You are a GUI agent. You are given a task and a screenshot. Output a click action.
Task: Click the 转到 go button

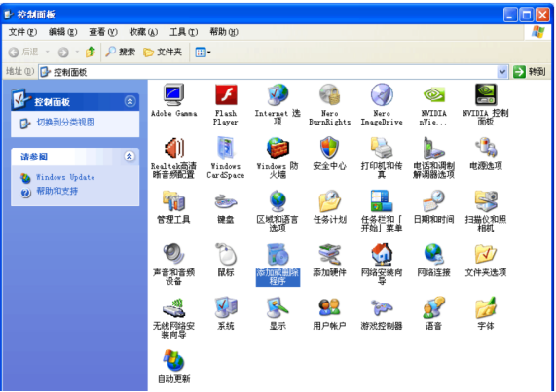point(530,72)
